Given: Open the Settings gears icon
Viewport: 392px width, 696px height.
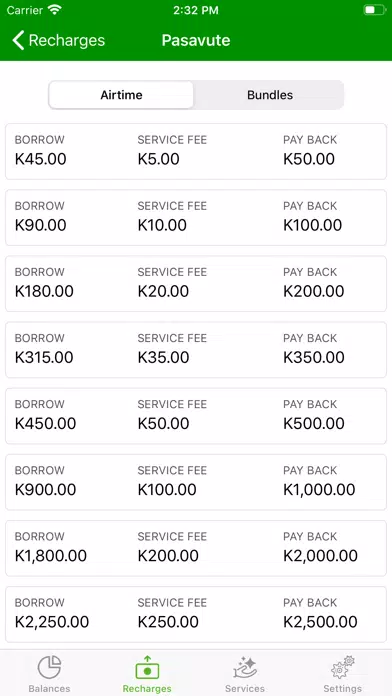Looking at the screenshot, I should click(342, 667).
